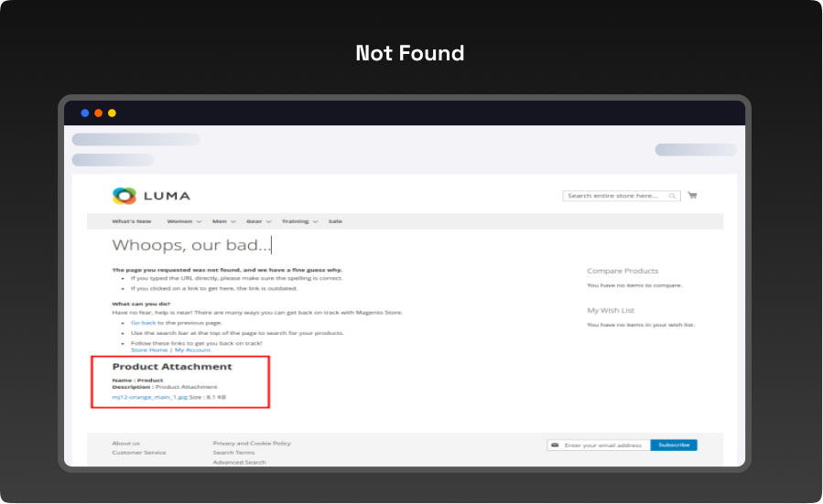The image size is (823, 504).
Task: Click the blue window dot
Action: 85,113
